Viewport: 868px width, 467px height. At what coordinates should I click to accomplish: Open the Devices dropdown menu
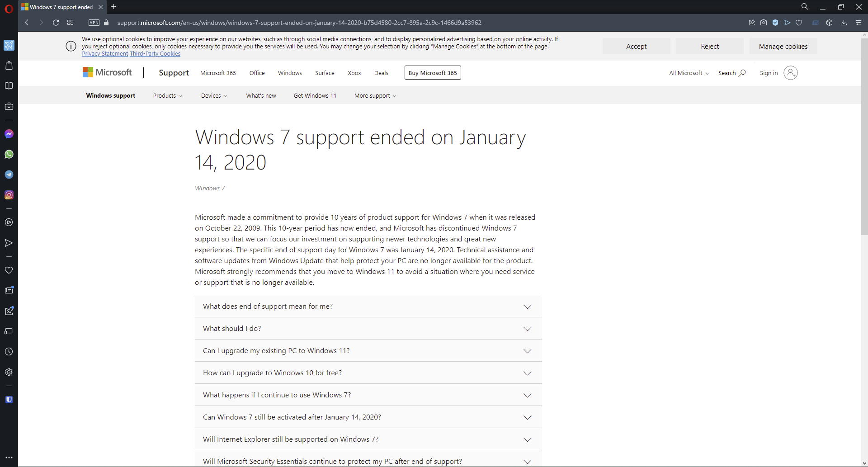pos(214,96)
